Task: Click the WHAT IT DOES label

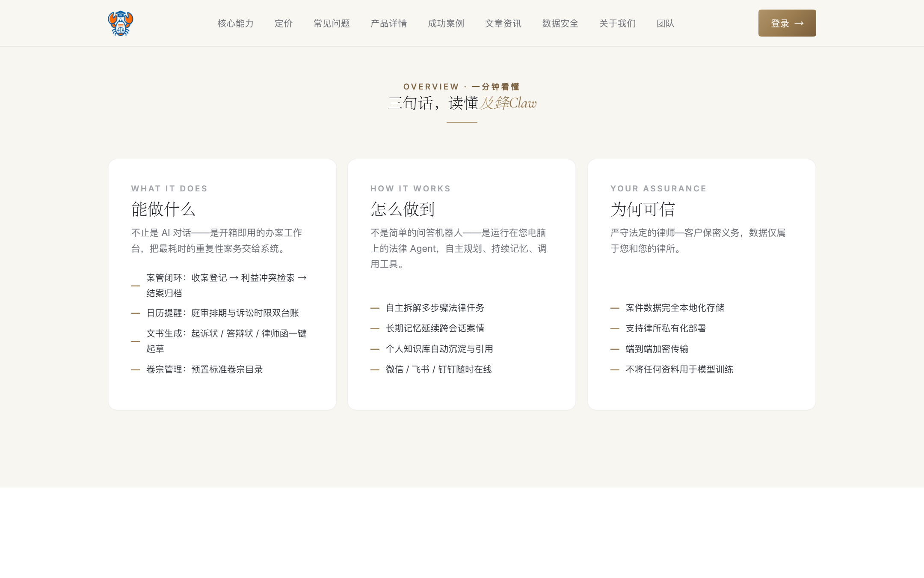Action: (169, 188)
